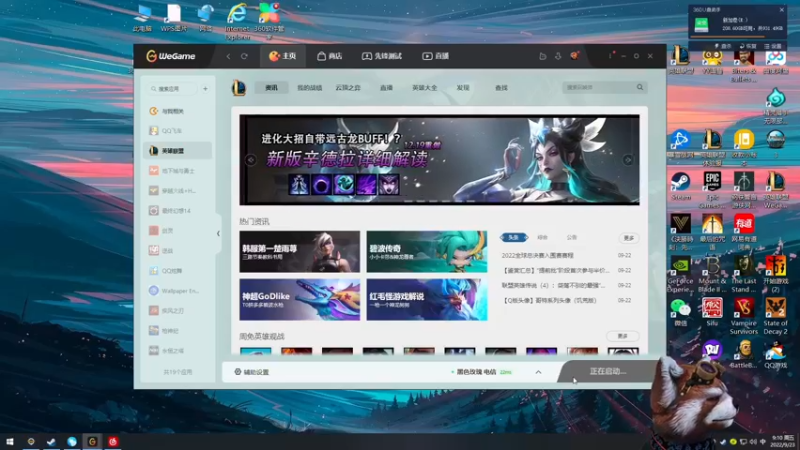The width and height of the screenshot is (800, 450).
Task: Show previous banner with left arrow
Action: 251,160
